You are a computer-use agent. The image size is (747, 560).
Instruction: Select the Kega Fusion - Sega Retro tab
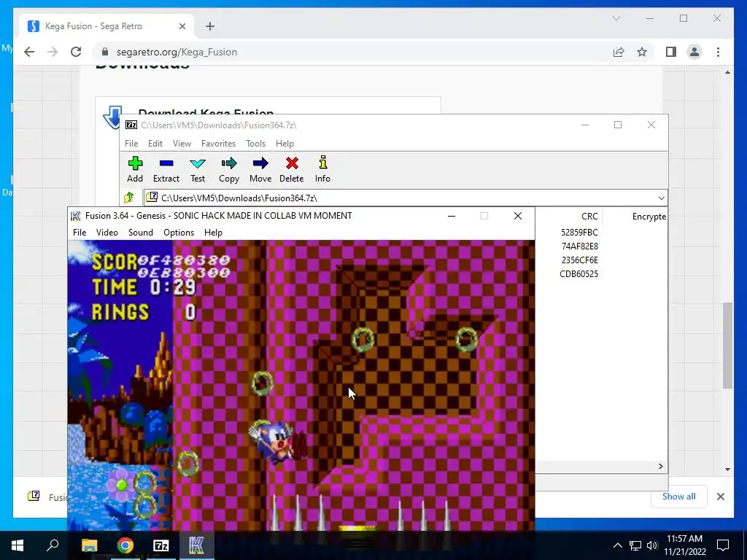coord(107,26)
